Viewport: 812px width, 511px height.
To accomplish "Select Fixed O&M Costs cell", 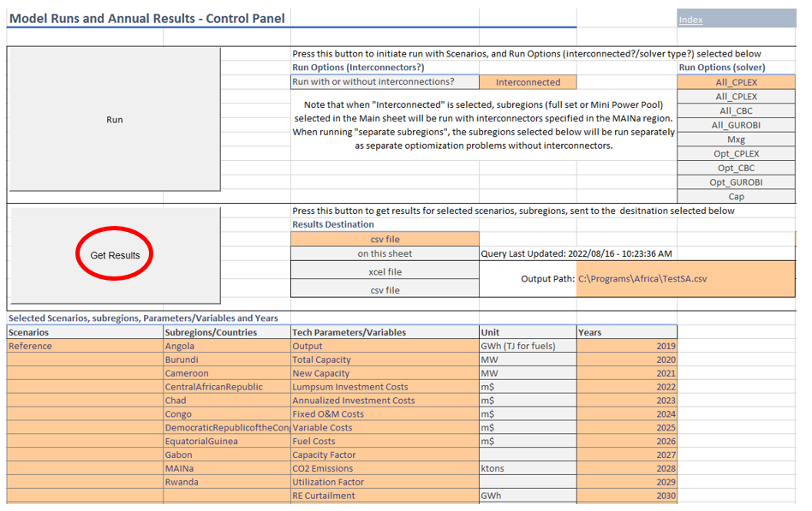I will [385, 413].
